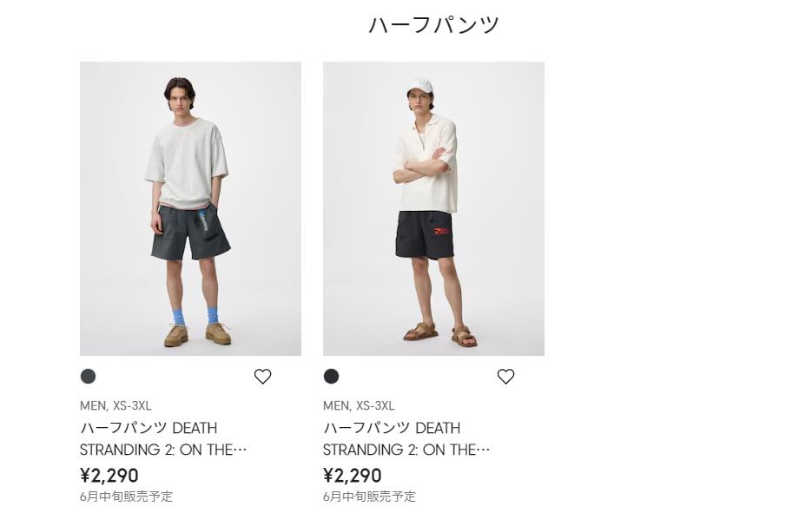
Task: Click the ハーフパンツ section heading
Action: [x=433, y=25]
